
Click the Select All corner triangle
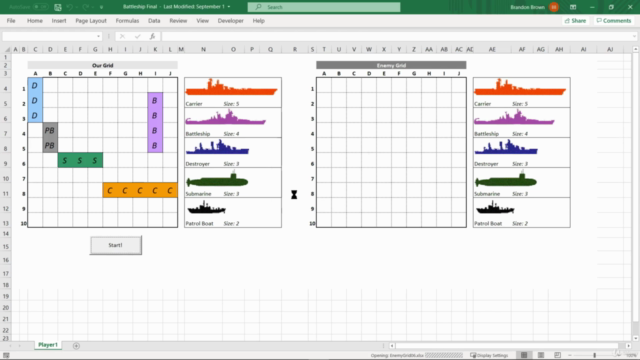click(x=7, y=49)
